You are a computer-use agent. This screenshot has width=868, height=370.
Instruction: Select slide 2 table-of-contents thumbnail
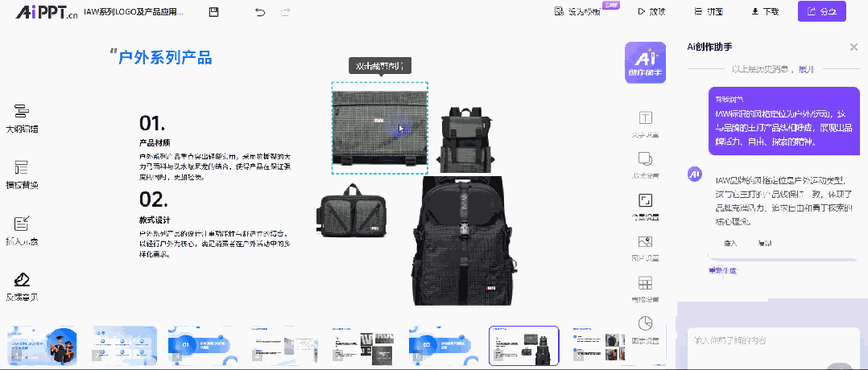click(x=124, y=345)
